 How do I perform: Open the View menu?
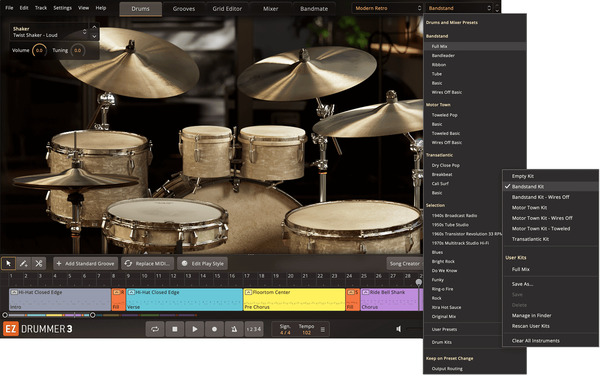pos(83,8)
